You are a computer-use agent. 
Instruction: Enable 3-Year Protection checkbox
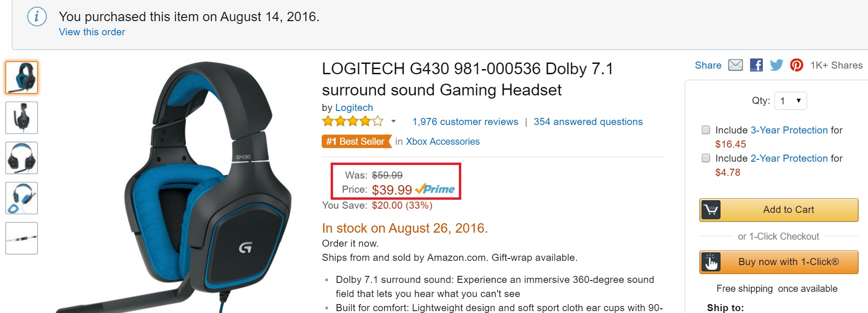pyautogui.click(x=705, y=130)
